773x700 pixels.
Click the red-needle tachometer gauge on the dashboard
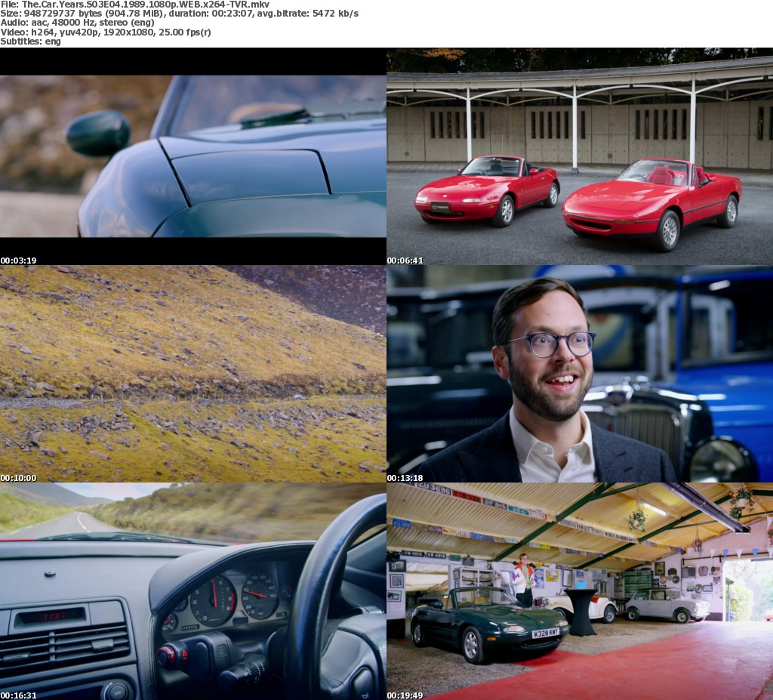(213, 600)
